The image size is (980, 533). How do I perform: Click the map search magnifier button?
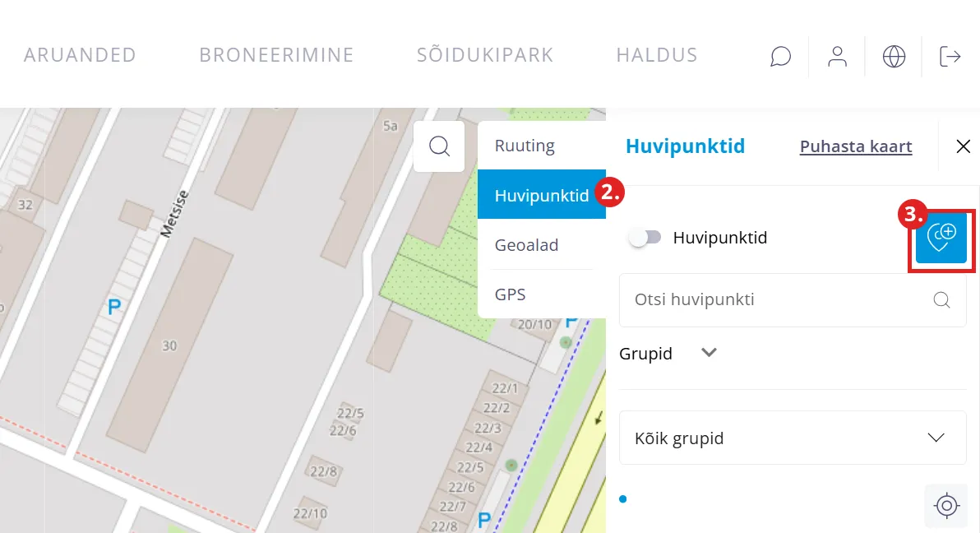(439, 146)
